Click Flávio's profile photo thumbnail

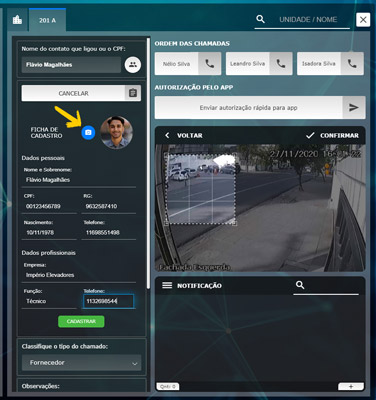(x=116, y=132)
